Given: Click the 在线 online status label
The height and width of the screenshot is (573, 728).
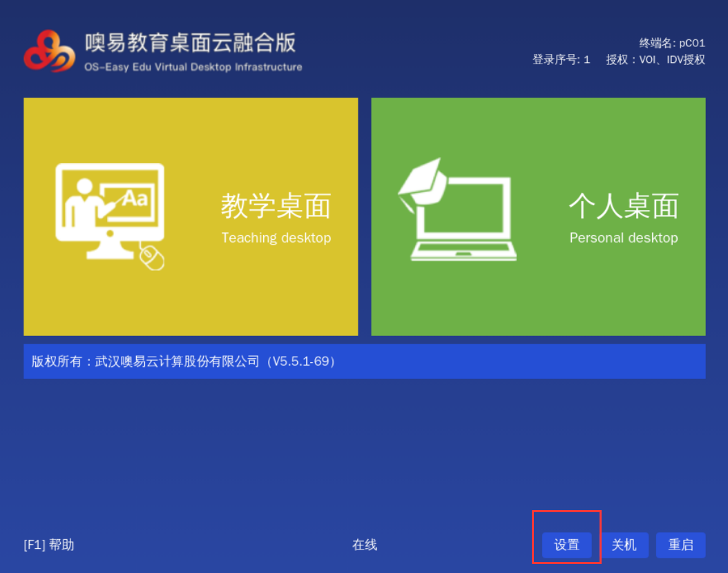Looking at the screenshot, I should point(365,545).
